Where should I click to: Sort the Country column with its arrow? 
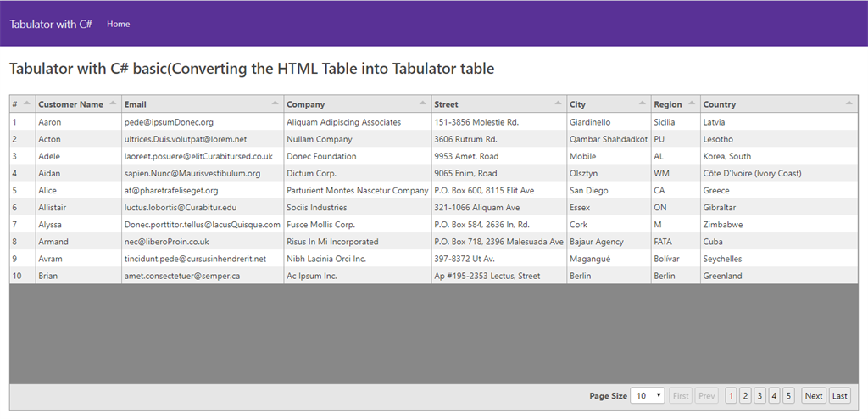tap(849, 103)
